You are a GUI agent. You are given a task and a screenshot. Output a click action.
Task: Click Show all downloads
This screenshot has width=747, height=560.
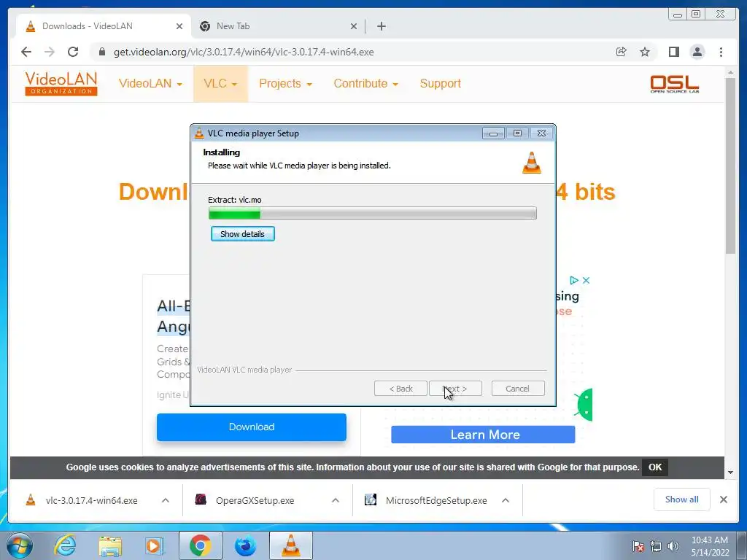[682, 499]
